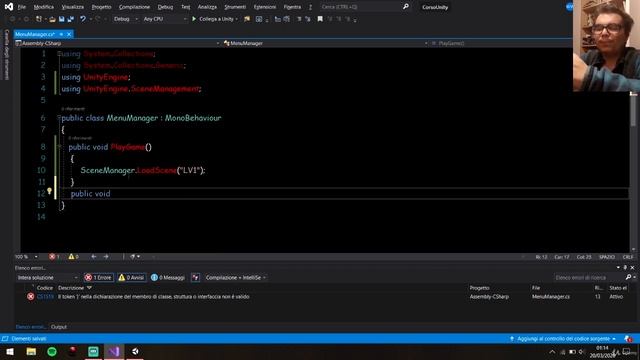This screenshot has width=640, height=360.
Task: Open the Debug configuration dropdown
Action: tap(125, 19)
